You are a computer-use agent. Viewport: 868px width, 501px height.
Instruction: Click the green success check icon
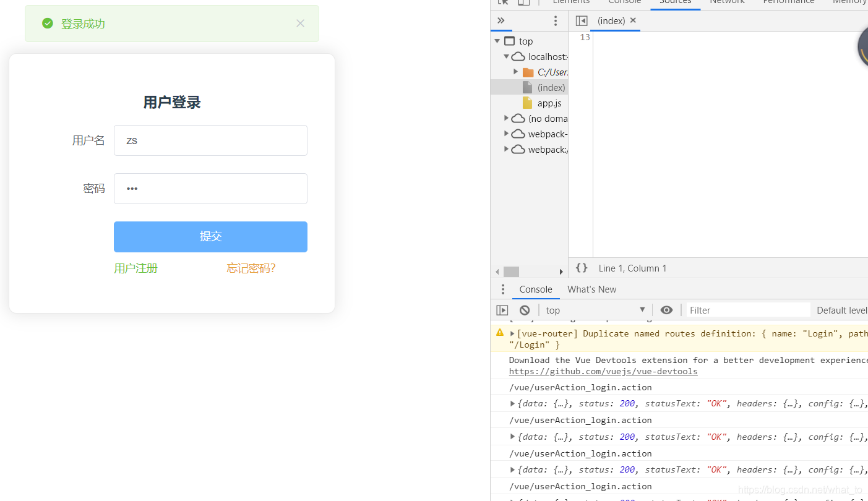click(48, 24)
